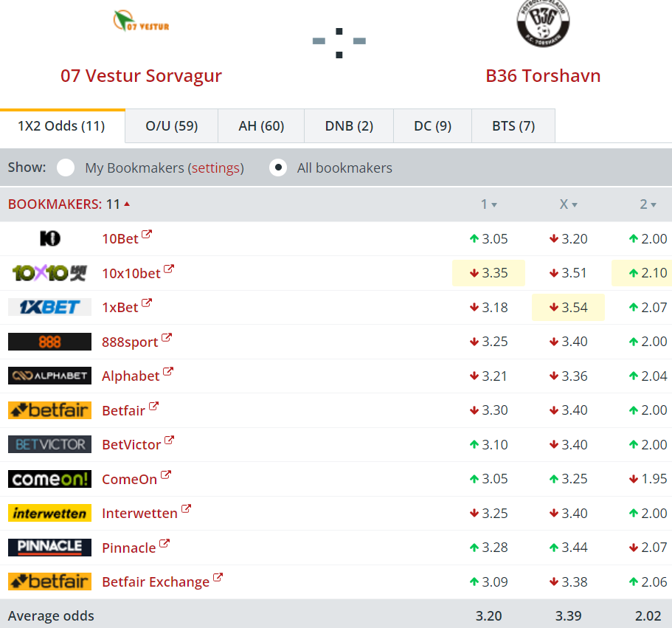The height and width of the screenshot is (628, 672).
Task: Click the ComeOn logo icon
Action: tap(49, 479)
